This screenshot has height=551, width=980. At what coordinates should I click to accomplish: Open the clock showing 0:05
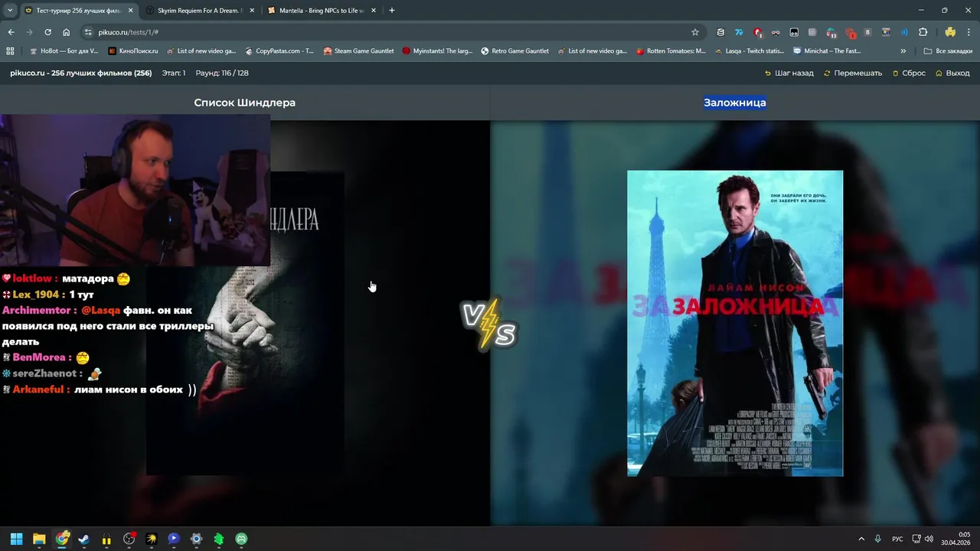pyautogui.click(x=955, y=539)
